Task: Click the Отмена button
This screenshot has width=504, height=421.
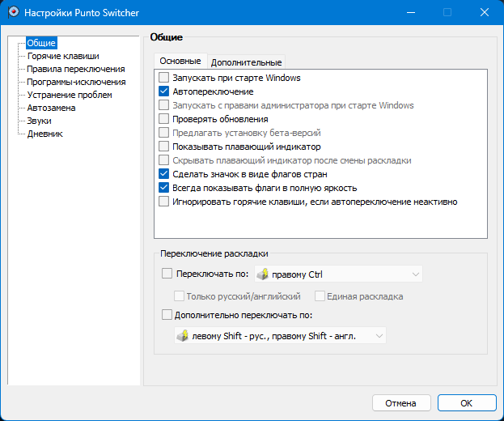Action: [400, 402]
